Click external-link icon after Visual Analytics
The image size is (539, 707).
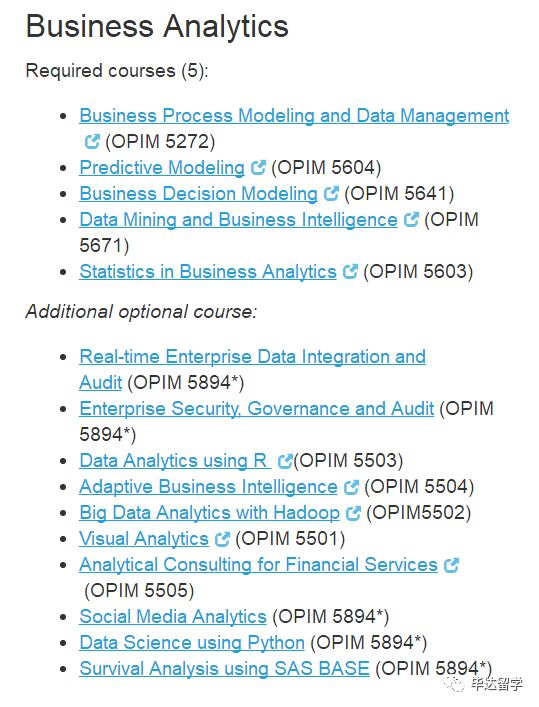[x=222, y=539]
